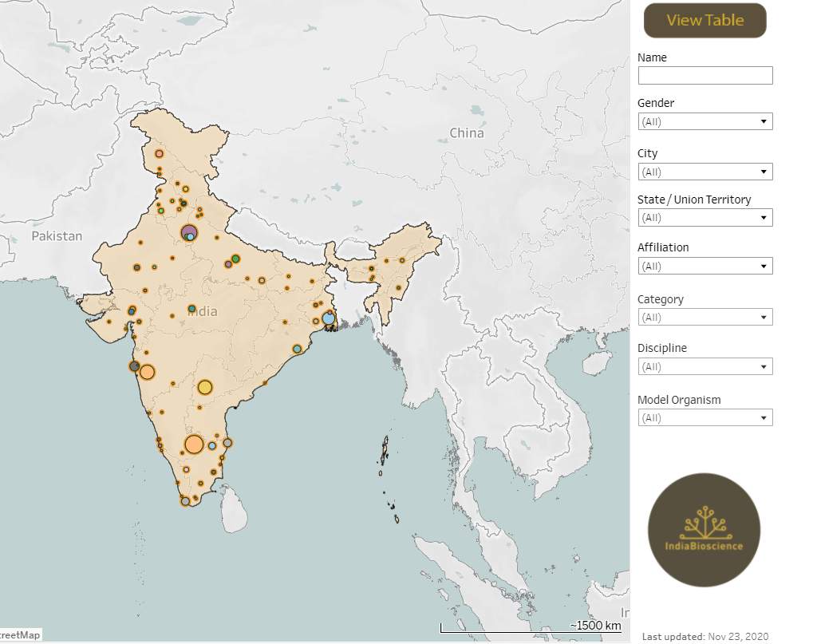The image size is (817, 644).
Task: Select the gray Chennai map marker
Action: [227, 443]
